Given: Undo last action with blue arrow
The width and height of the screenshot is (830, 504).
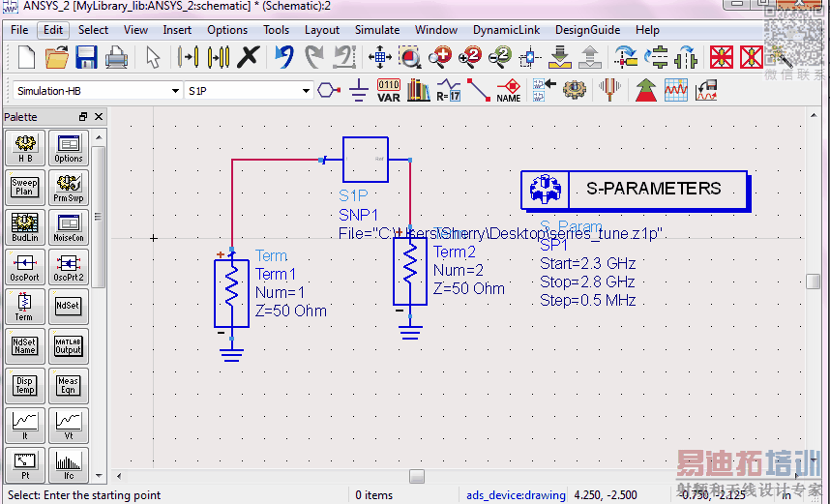Looking at the screenshot, I should click(284, 57).
